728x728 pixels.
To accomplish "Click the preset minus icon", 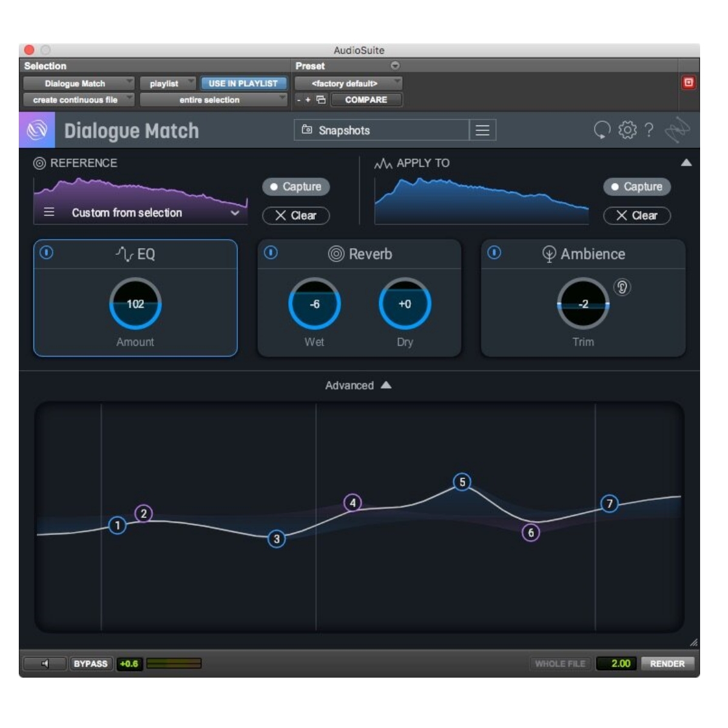I will 298,99.
